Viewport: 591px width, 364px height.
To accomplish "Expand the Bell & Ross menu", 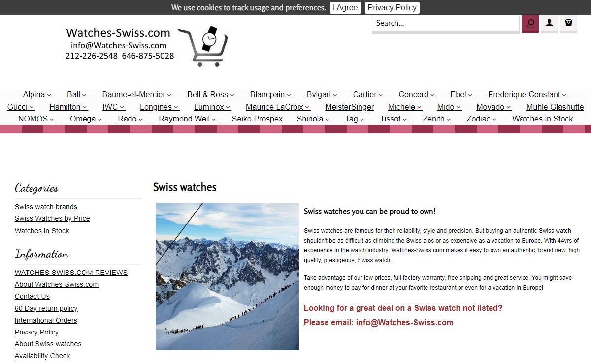I will click(x=211, y=95).
